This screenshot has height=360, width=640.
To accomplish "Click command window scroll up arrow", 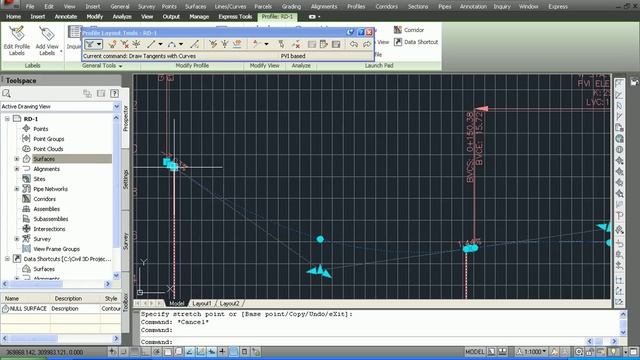I will coord(623,314).
